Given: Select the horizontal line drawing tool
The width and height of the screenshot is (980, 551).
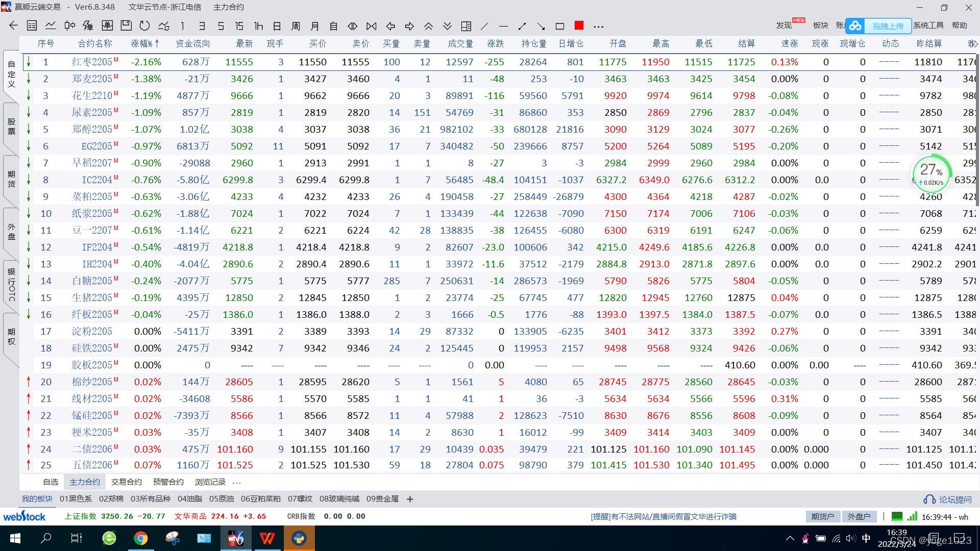Looking at the screenshot, I should coord(503,26).
